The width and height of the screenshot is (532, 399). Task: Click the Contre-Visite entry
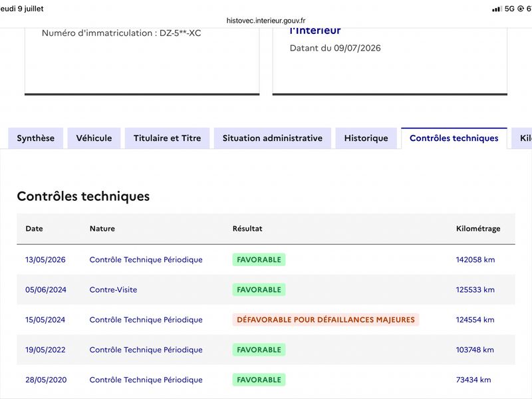(x=113, y=290)
